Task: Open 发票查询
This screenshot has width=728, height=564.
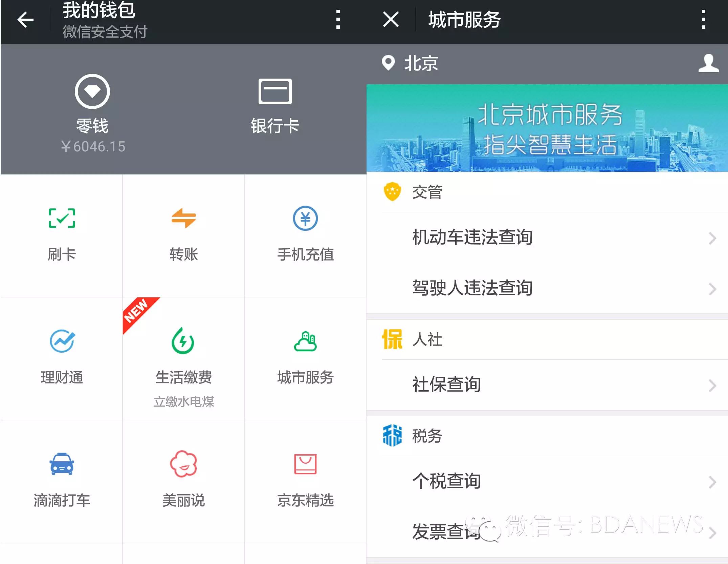Action: (547, 532)
